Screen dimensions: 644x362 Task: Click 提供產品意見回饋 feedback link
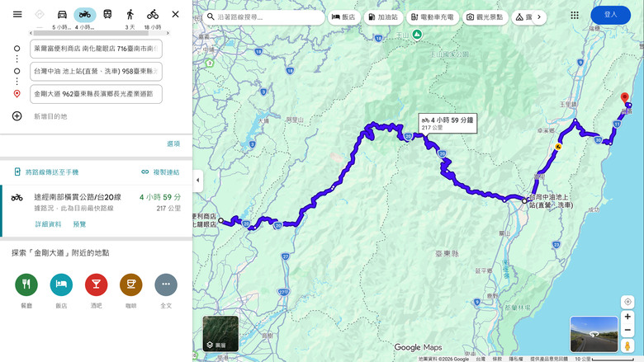coord(549,359)
